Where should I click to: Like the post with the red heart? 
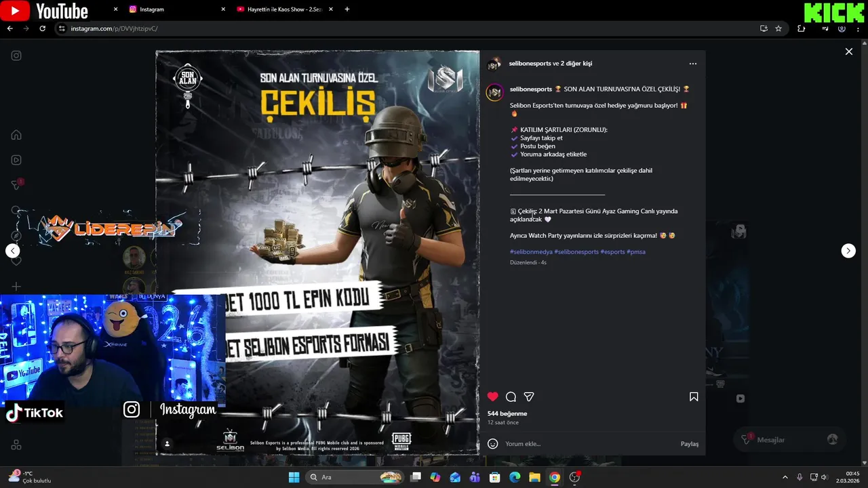click(x=493, y=396)
